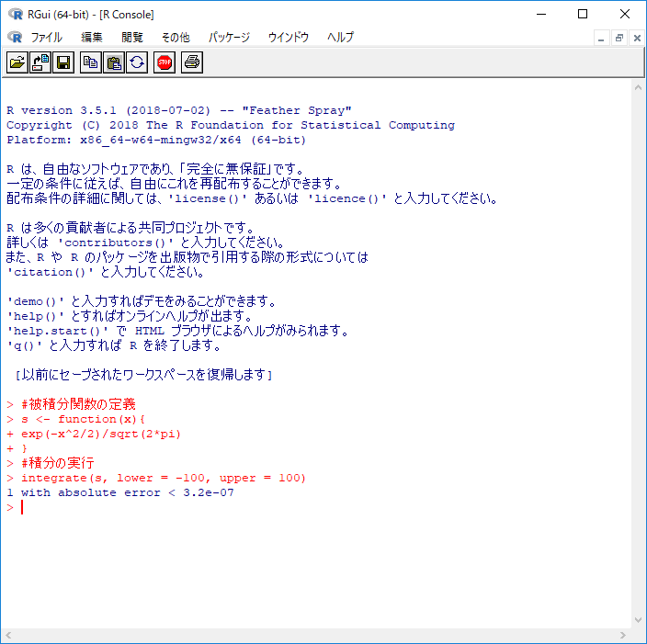Click the 'demo()' text
The height and width of the screenshot is (644, 647).
[35, 301]
